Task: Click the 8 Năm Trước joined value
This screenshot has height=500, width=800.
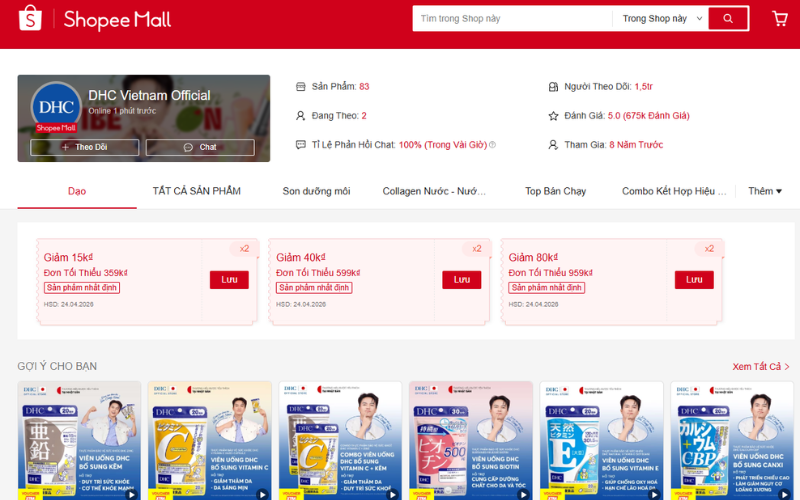Action: tap(636, 145)
